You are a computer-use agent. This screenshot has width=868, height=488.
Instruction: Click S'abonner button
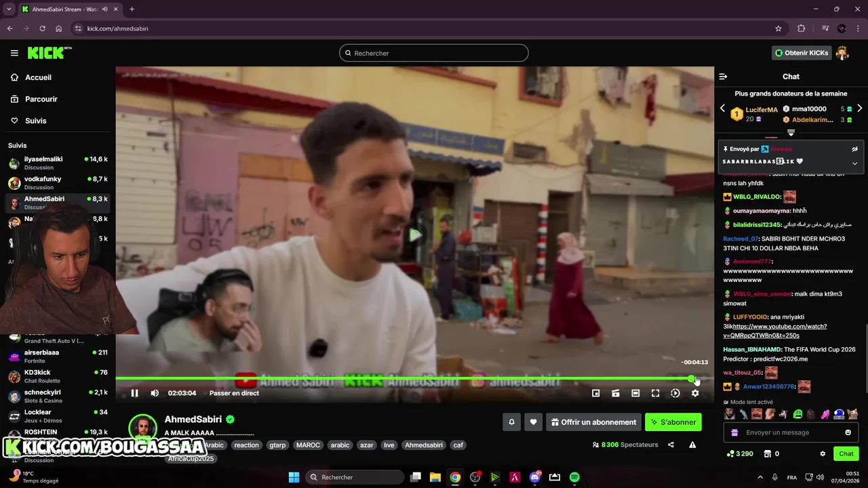(x=673, y=422)
